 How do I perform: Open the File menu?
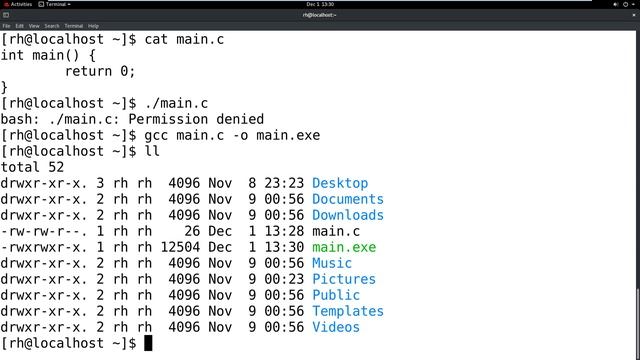7,26
